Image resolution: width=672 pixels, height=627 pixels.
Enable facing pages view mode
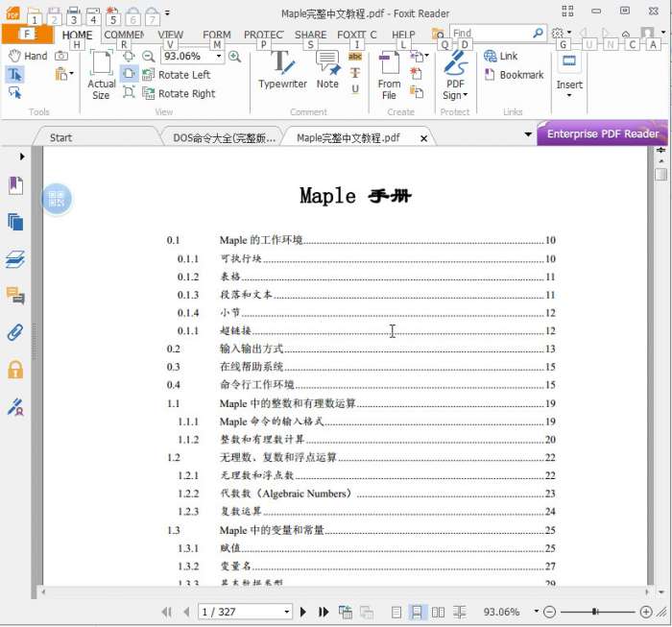click(438, 613)
